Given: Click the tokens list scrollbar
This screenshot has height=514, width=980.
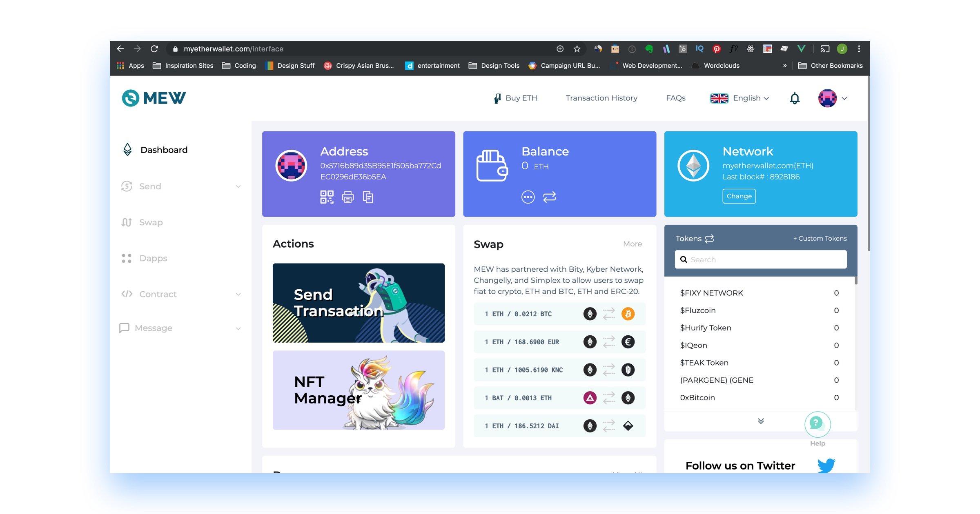Looking at the screenshot, I should [x=856, y=281].
